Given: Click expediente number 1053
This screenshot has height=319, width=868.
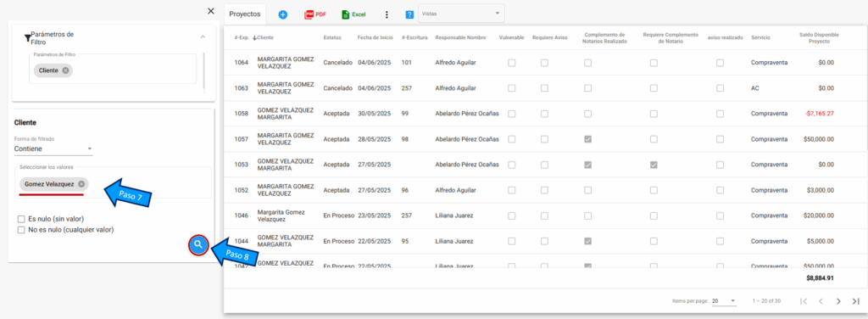Looking at the screenshot, I should click(241, 165).
